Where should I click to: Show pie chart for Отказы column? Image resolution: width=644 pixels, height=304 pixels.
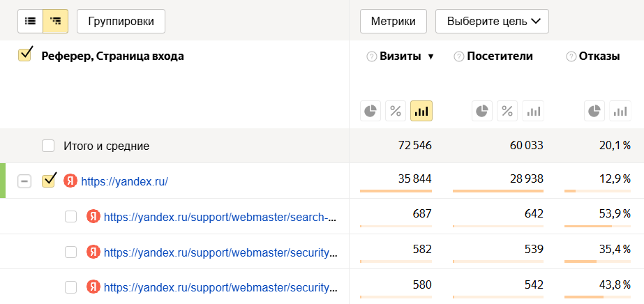coord(594,110)
